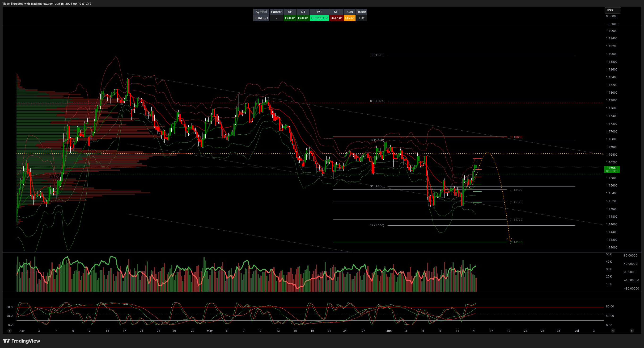Click the Bullish cell under 4H
Screen dimensions: 644x348
point(290,18)
